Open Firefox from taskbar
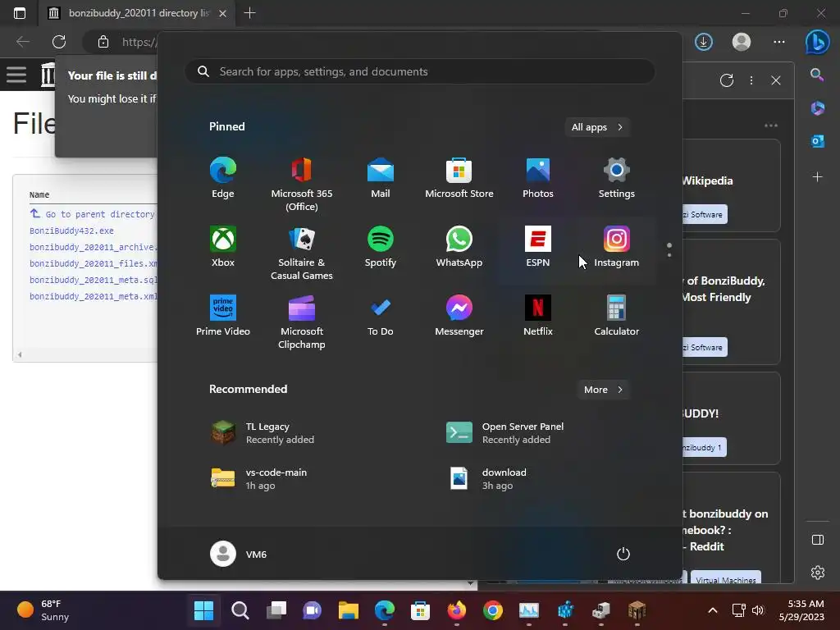The image size is (840, 630). [x=456, y=610]
